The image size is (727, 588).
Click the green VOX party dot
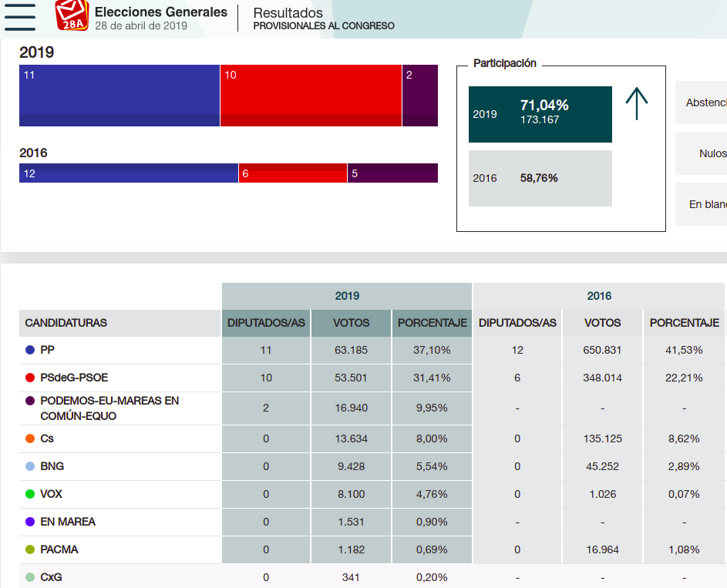click(29, 494)
